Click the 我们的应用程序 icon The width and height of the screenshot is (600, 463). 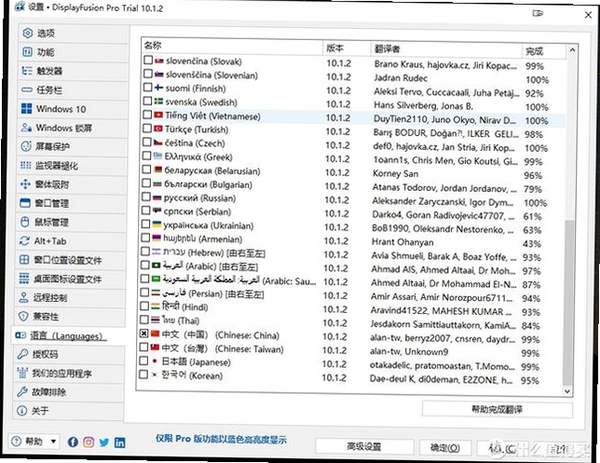(23, 373)
